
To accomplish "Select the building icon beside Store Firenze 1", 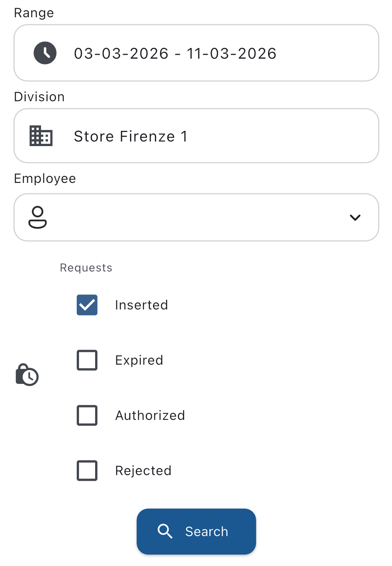I will click(41, 135).
